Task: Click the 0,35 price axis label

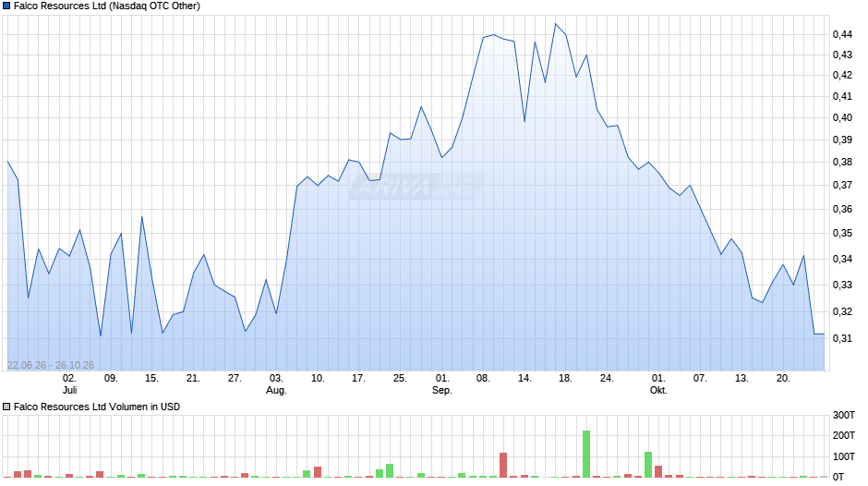Action: (842, 234)
